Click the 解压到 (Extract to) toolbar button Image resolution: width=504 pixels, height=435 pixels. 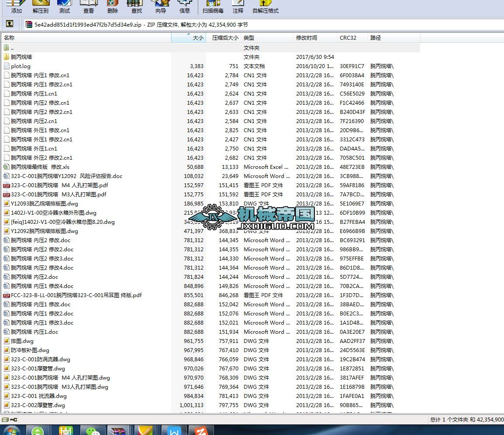pos(41,7)
